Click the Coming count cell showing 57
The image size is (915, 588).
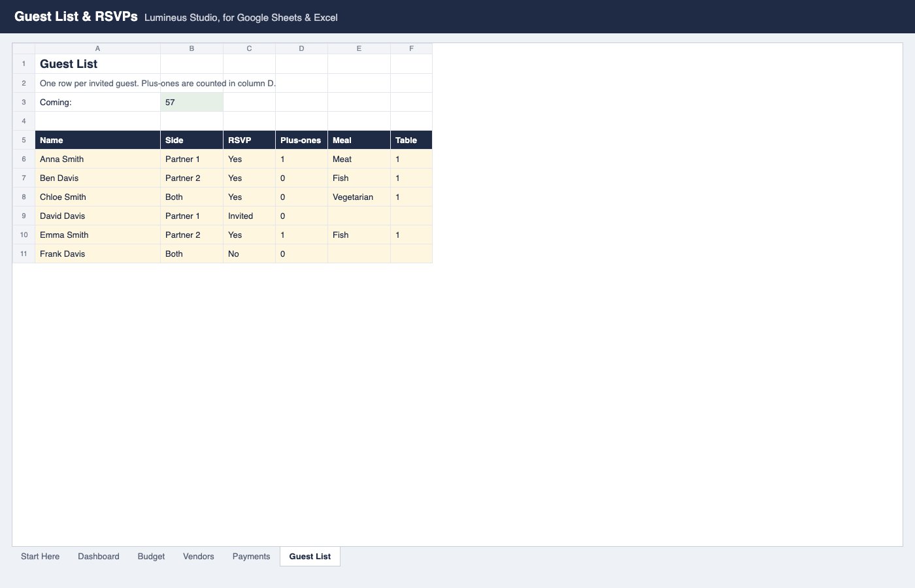pyautogui.click(x=191, y=102)
